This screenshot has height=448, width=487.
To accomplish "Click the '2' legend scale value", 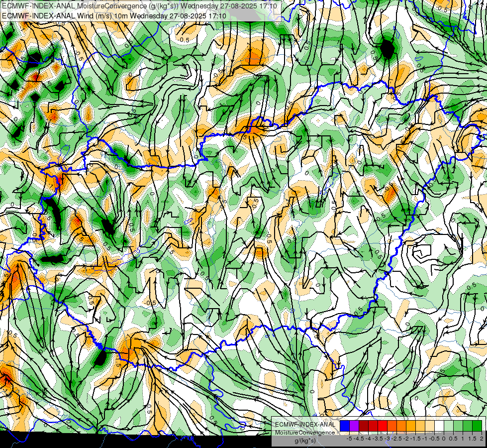I will pyautogui.click(x=482, y=439).
